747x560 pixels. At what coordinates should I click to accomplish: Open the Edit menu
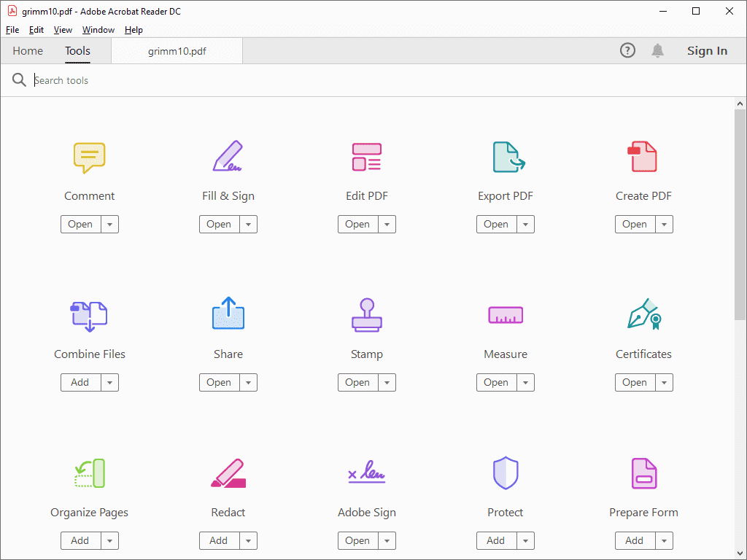[36, 29]
